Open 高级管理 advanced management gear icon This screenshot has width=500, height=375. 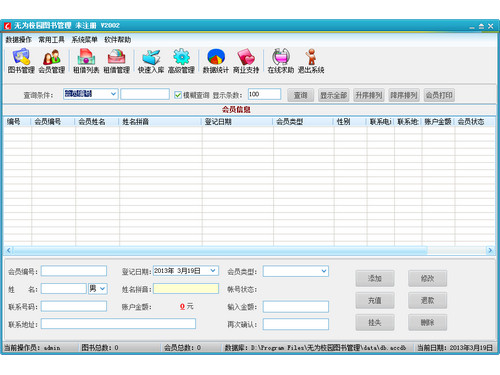[x=181, y=61]
